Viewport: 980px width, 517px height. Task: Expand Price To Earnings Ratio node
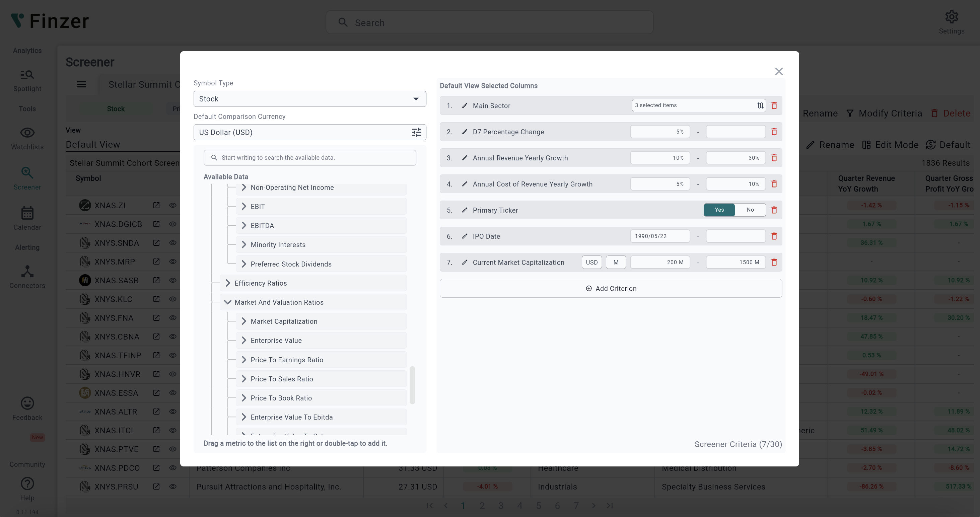pyautogui.click(x=244, y=360)
